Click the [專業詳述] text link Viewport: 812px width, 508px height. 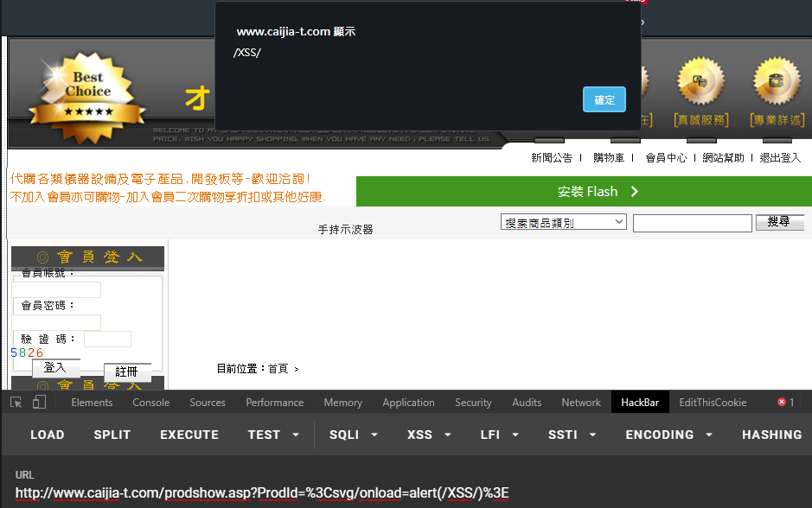tap(777, 120)
